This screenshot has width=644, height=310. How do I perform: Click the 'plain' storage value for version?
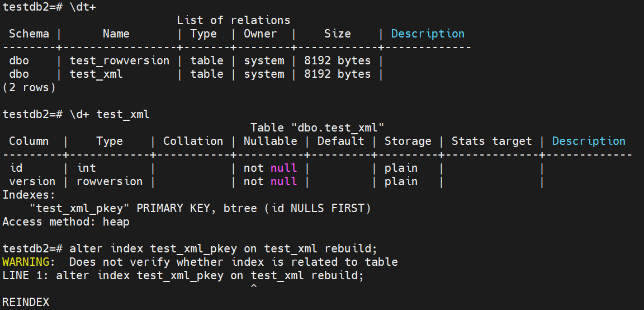click(401, 182)
